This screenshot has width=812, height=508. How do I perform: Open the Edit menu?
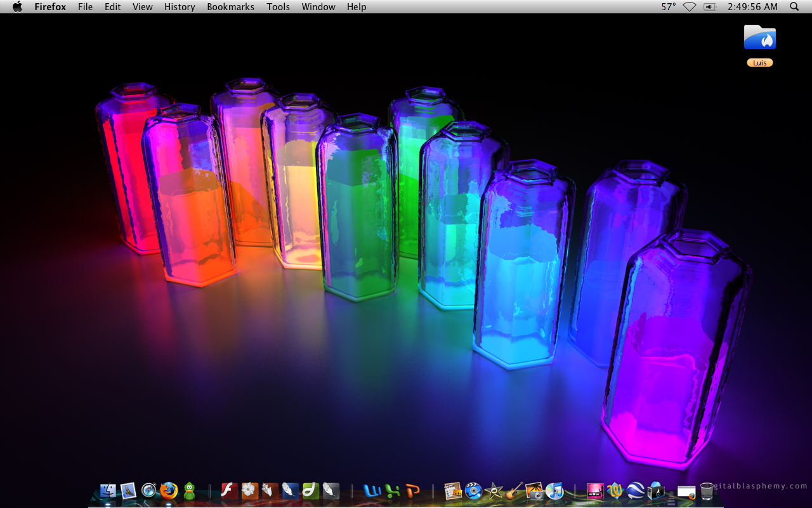tap(113, 7)
